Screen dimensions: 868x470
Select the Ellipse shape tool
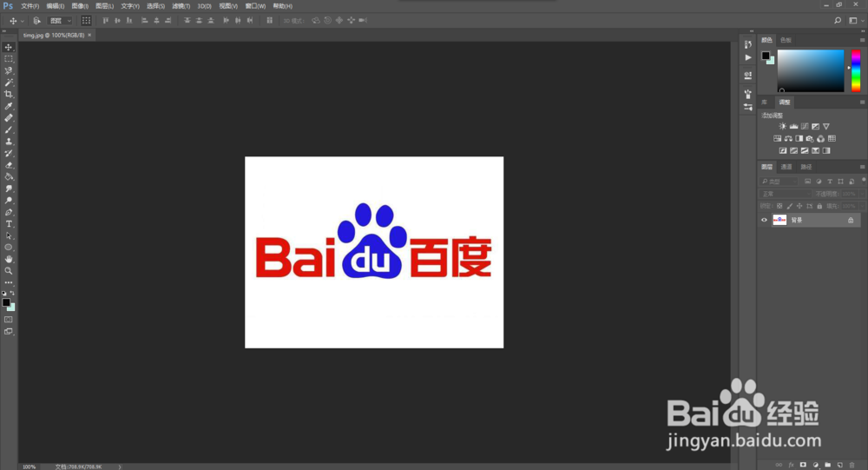[9, 248]
